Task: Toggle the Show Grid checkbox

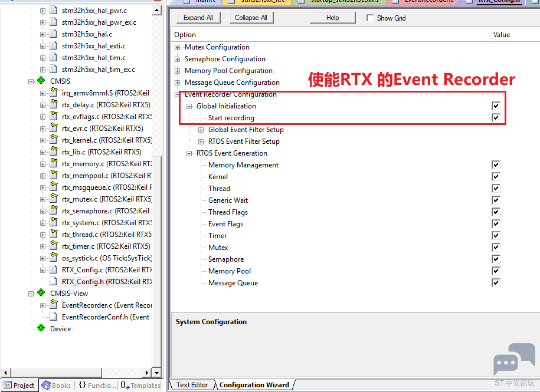Action: [x=370, y=18]
